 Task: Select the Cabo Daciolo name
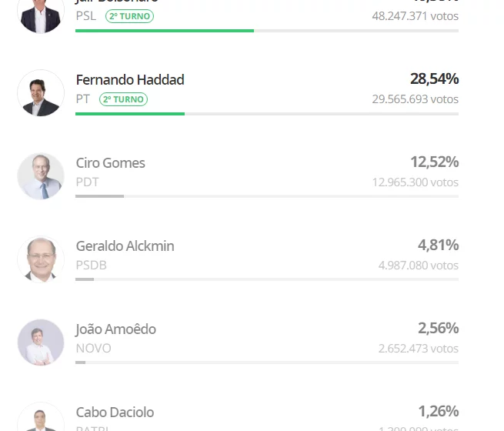[x=115, y=413]
